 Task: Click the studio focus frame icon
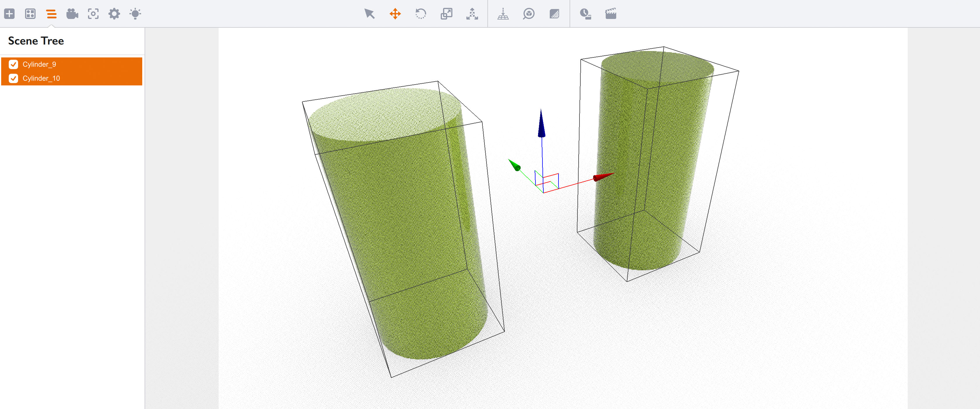click(x=93, y=14)
